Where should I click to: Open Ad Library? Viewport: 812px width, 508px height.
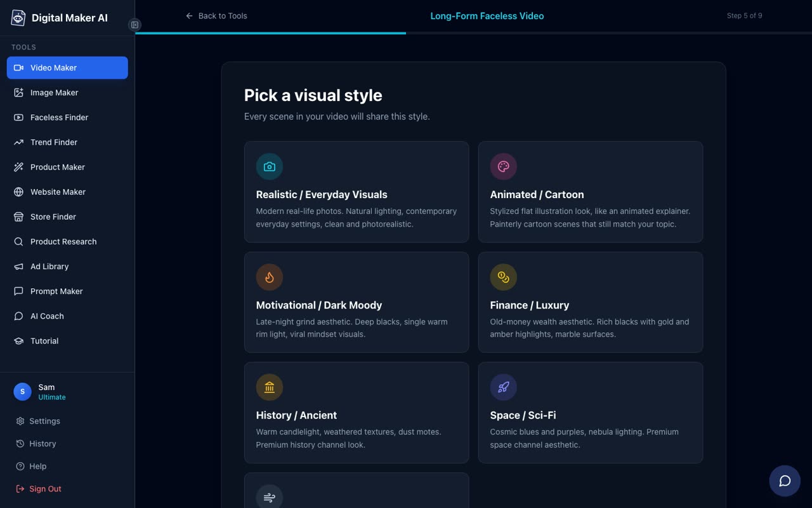click(x=67, y=266)
